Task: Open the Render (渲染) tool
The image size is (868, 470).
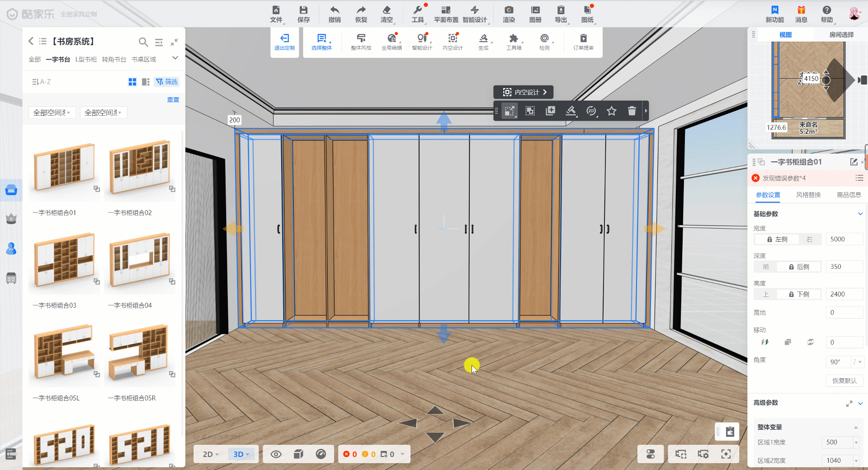Action: [509, 14]
